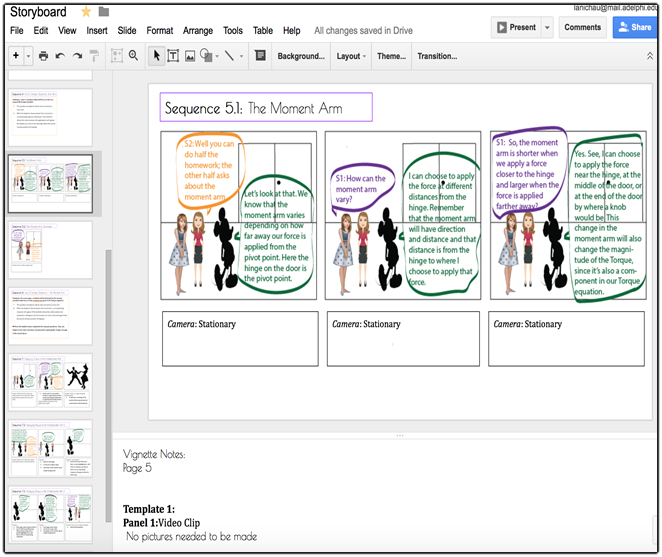Screen dimensions: 662x557
Task: Click the Zoom magnifier tool
Action: click(x=133, y=55)
